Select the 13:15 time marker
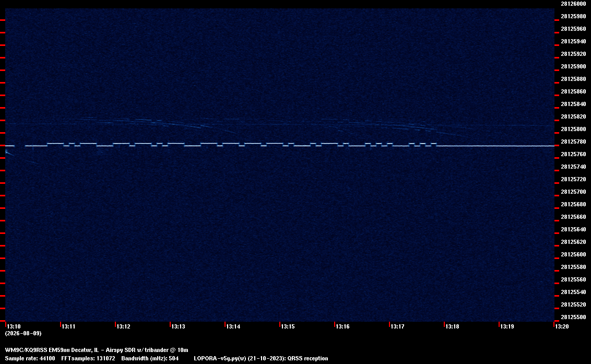Viewport: 591px width, 364px height. [288, 326]
